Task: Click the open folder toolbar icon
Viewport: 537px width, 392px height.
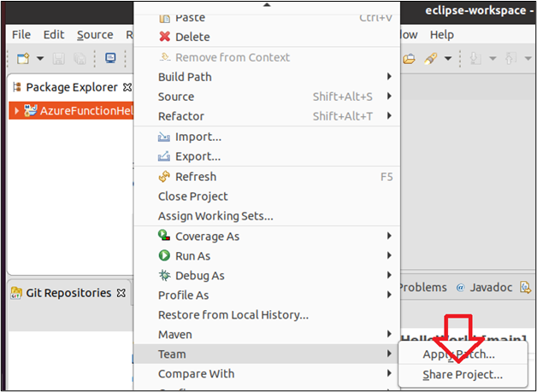Action: (x=409, y=59)
